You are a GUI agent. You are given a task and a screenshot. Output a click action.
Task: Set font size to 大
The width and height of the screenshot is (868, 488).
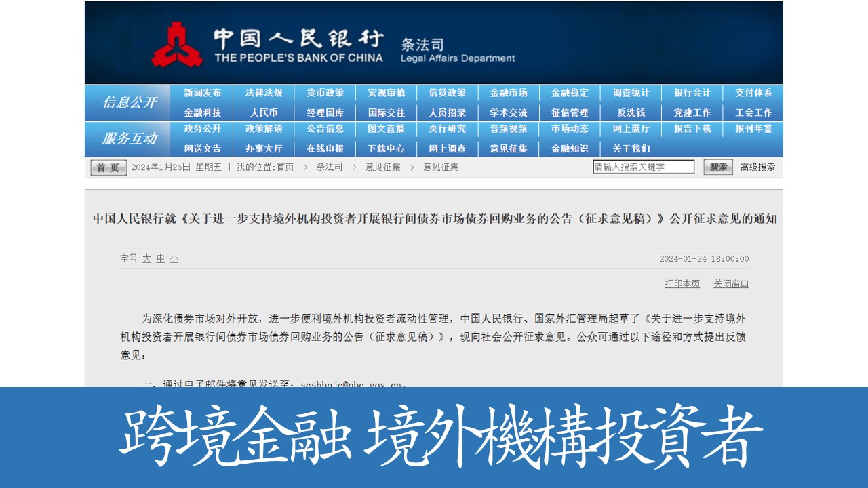click(146, 259)
